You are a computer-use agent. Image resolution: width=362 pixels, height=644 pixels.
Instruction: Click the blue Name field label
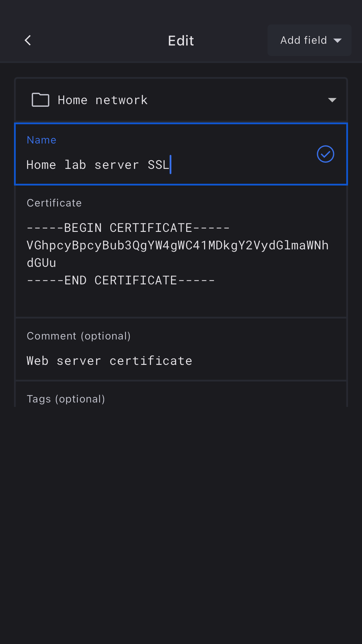pos(41,140)
